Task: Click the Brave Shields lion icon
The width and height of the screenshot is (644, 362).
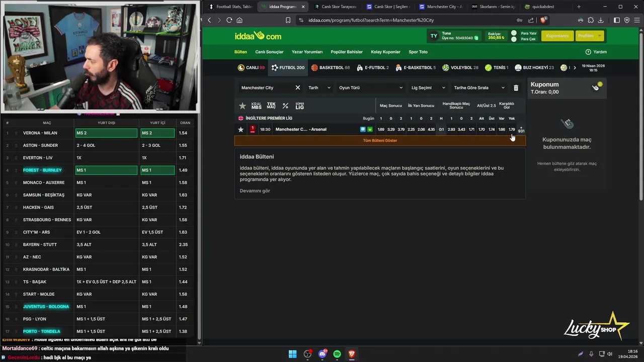Action: pyautogui.click(x=543, y=20)
